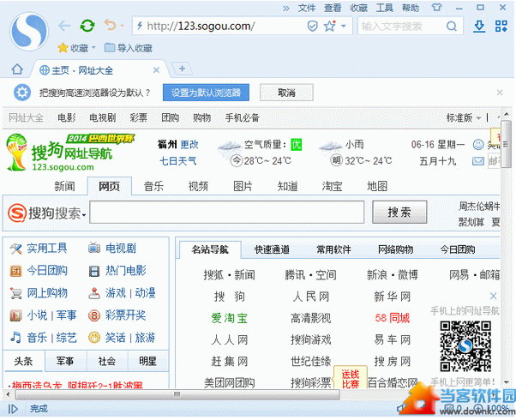Open the 文件 menu
The height and width of the screenshot is (420, 516).
point(307,8)
